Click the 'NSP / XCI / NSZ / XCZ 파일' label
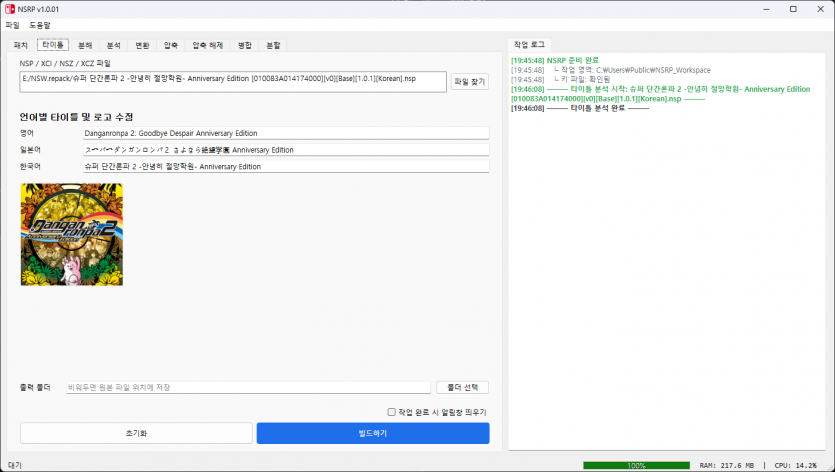Viewport: 835px width, 472px height. [65, 63]
